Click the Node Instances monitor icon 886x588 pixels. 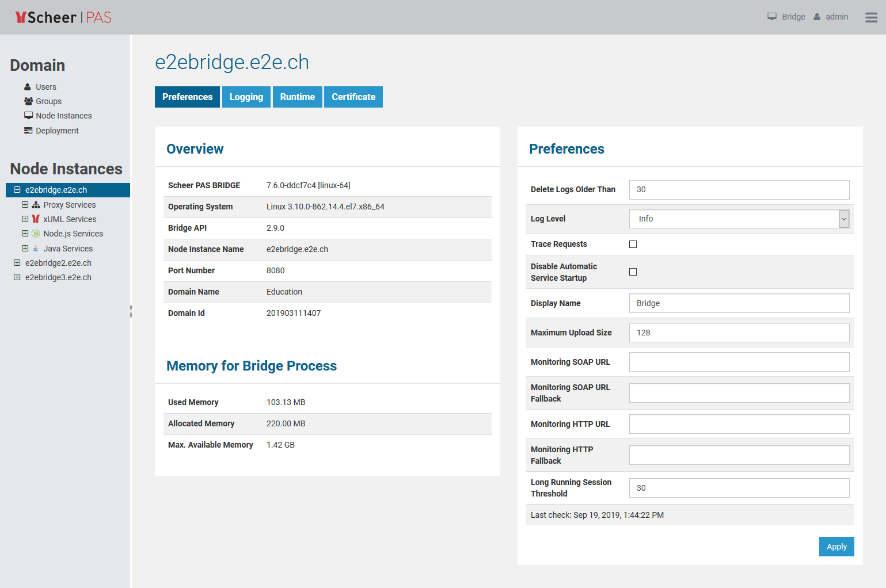(x=28, y=116)
